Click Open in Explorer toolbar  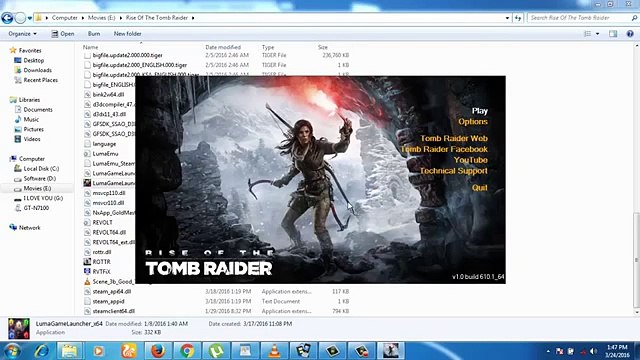point(63,34)
